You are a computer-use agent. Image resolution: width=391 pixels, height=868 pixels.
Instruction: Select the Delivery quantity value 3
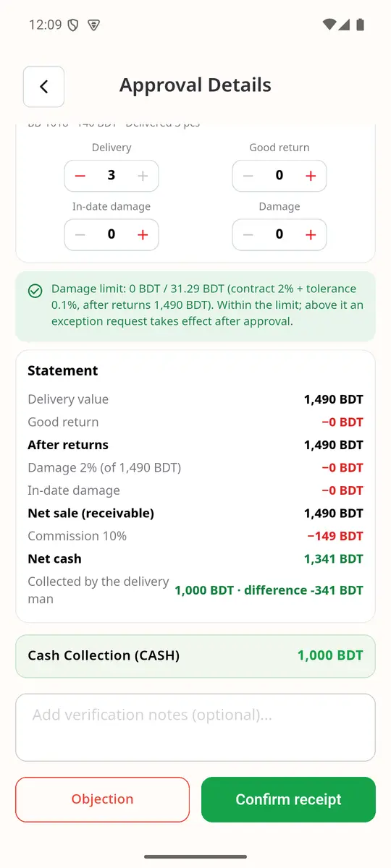pyautogui.click(x=111, y=176)
